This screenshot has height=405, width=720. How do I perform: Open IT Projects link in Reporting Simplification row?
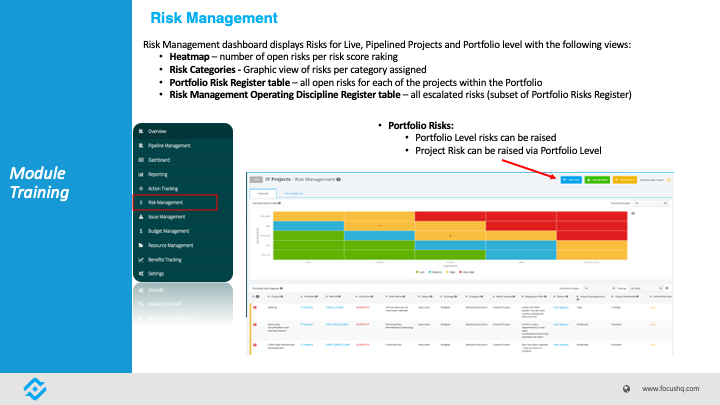point(307,324)
